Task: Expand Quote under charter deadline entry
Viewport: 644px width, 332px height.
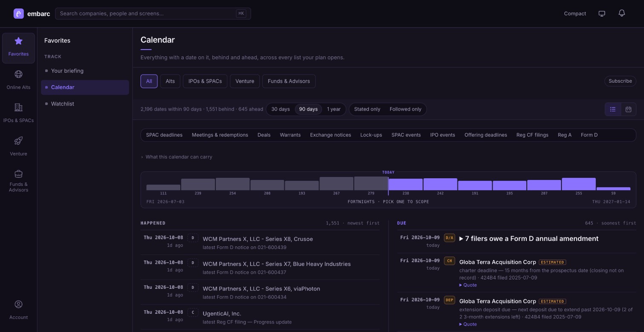Action: click(468, 285)
